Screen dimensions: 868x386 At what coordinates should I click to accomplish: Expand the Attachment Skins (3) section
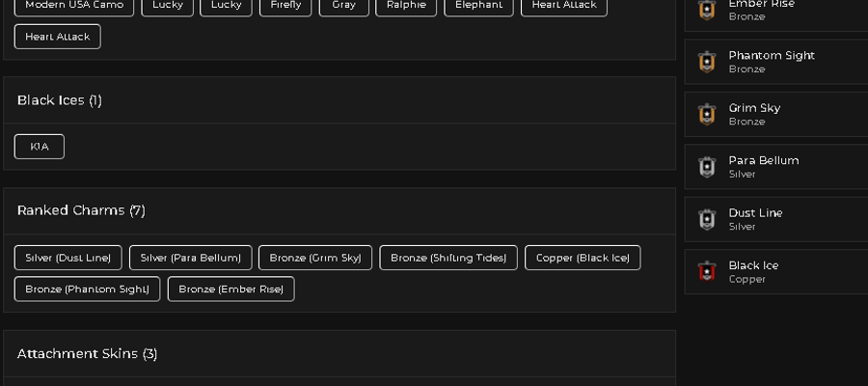(87, 353)
